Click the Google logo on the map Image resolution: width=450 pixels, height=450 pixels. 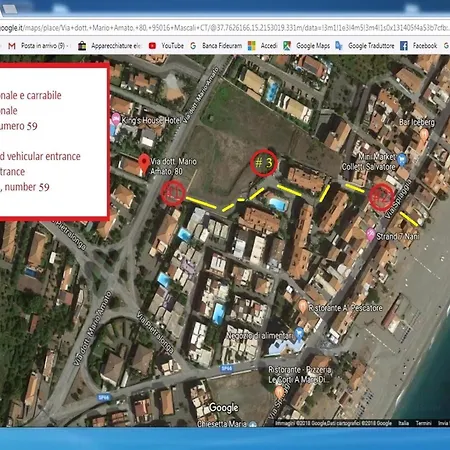224,408
